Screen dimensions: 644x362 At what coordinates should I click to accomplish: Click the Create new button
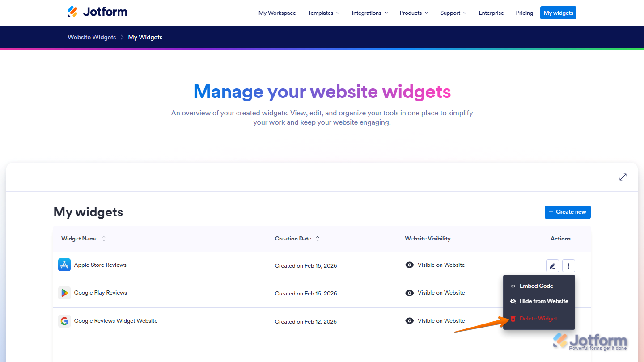(568, 212)
